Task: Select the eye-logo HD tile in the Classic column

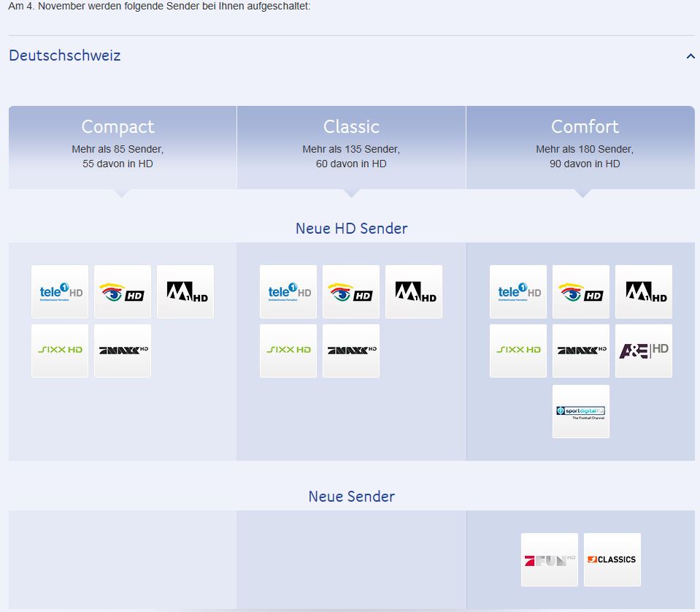Action: [x=351, y=292]
